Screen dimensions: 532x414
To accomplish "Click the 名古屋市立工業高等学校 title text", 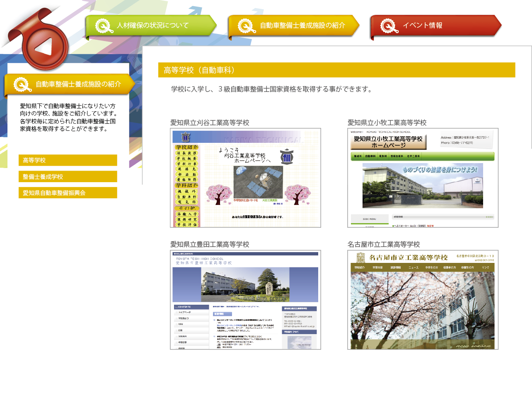I will [x=384, y=244].
